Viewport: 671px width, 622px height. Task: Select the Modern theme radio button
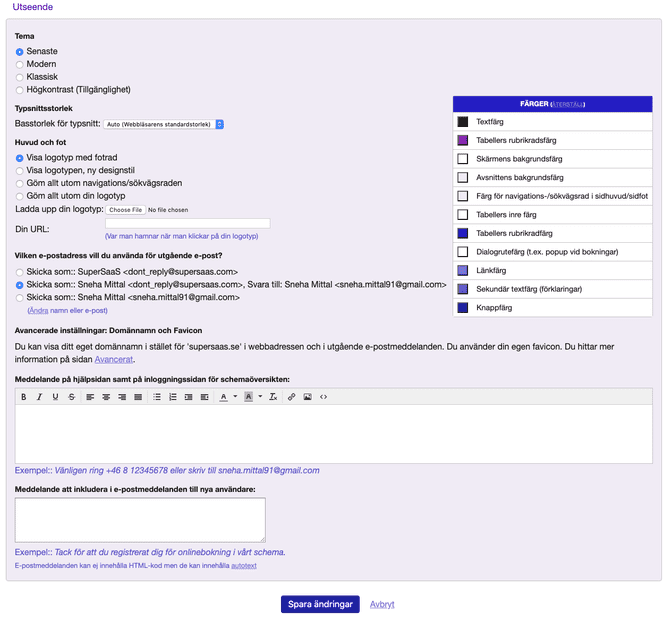coord(19,65)
